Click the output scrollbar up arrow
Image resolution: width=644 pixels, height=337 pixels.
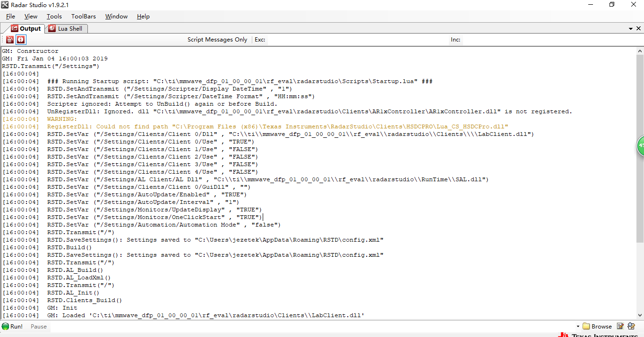click(x=640, y=51)
